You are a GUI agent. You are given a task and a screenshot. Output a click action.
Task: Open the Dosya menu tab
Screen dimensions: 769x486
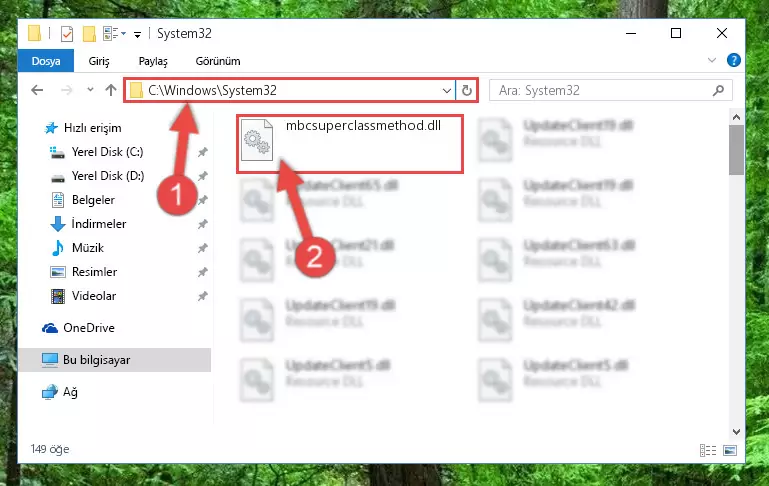[x=46, y=61]
